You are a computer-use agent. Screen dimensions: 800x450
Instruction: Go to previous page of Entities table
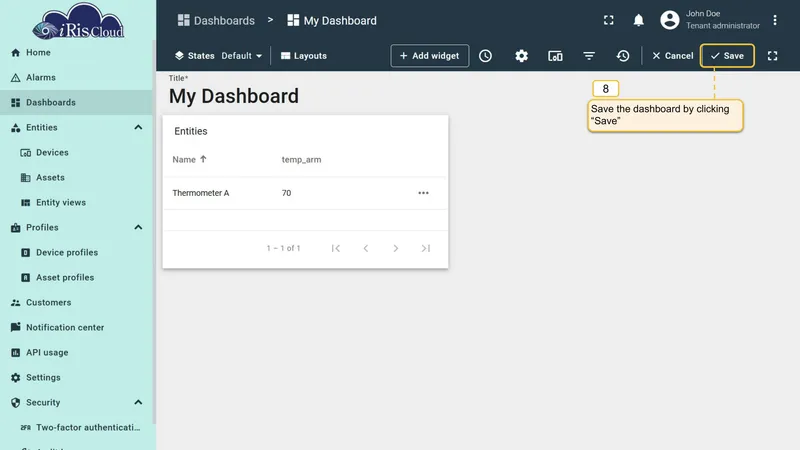[366, 248]
